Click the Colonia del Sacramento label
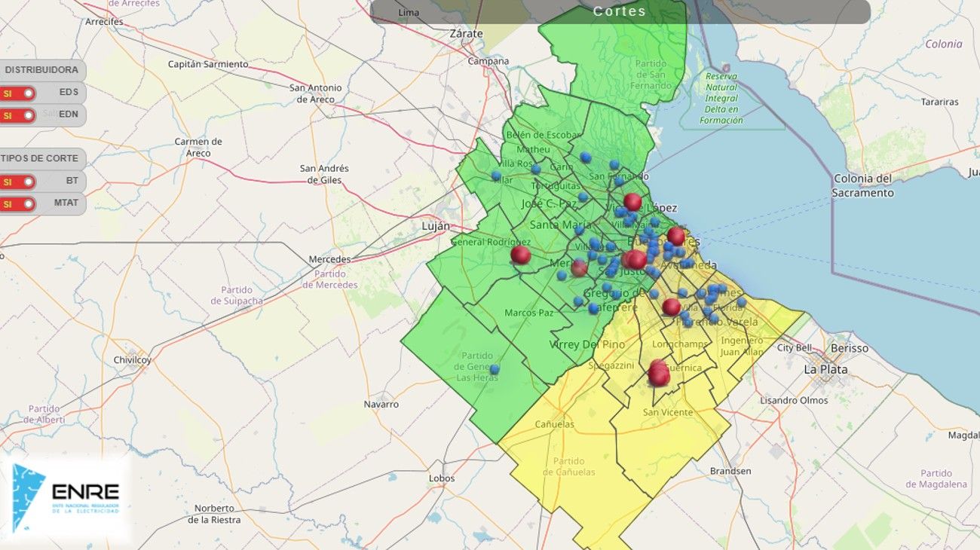This screenshot has height=550, width=980. pyautogui.click(x=863, y=185)
